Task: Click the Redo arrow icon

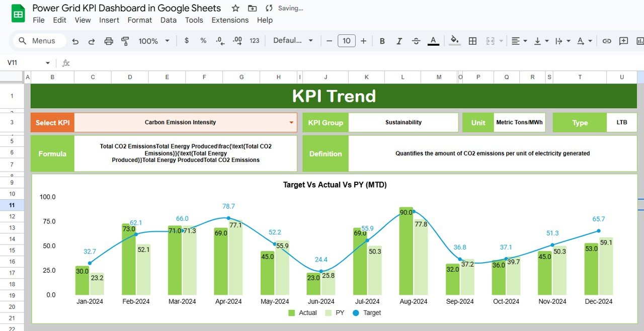Action: pos(92,41)
